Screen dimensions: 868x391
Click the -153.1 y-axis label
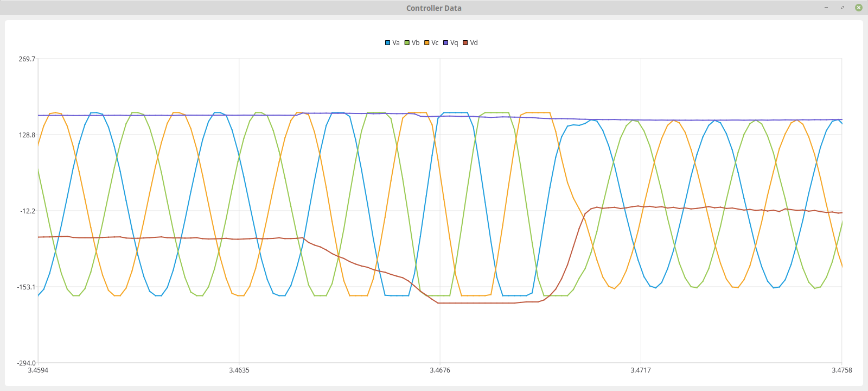(x=27, y=287)
